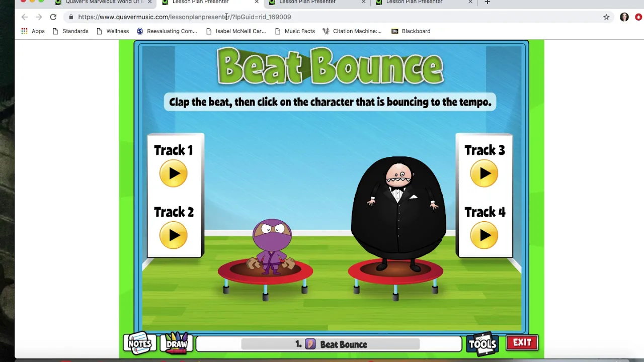Open the Tools menu
The width and height of the screenshot is (644, 362).
pyautogui.click(x=482, y=344)
